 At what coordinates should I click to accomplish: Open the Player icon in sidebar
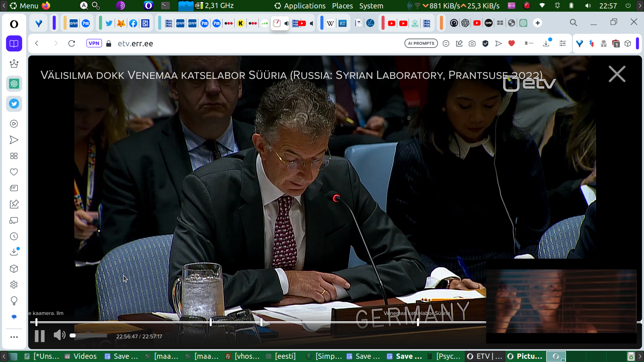pos(14,124)
